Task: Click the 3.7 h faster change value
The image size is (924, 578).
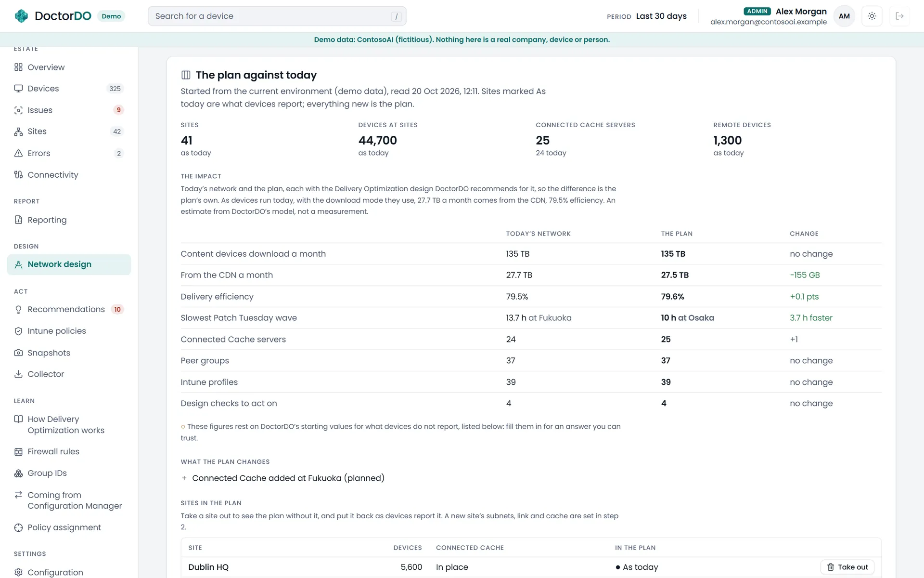Action: coord(811,318)
